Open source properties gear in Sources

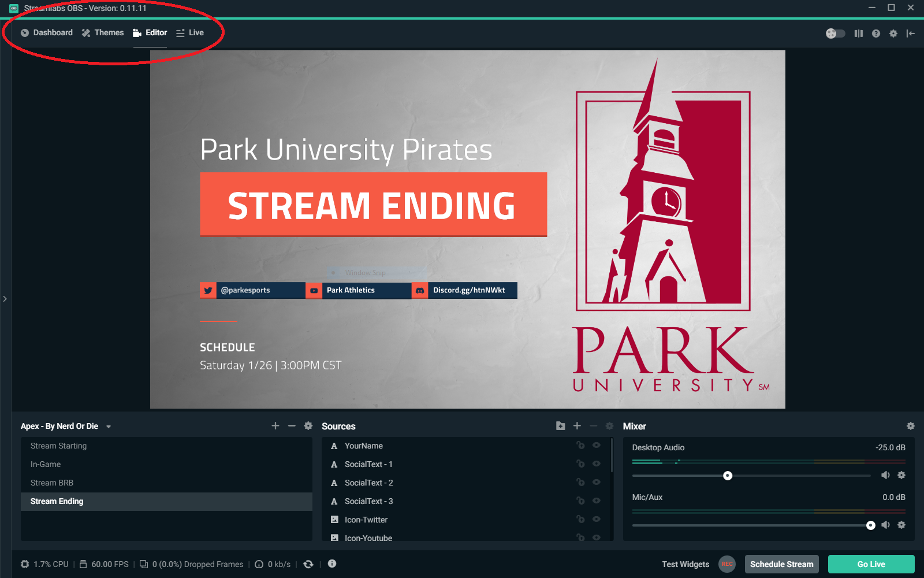[x=609, y=426]
